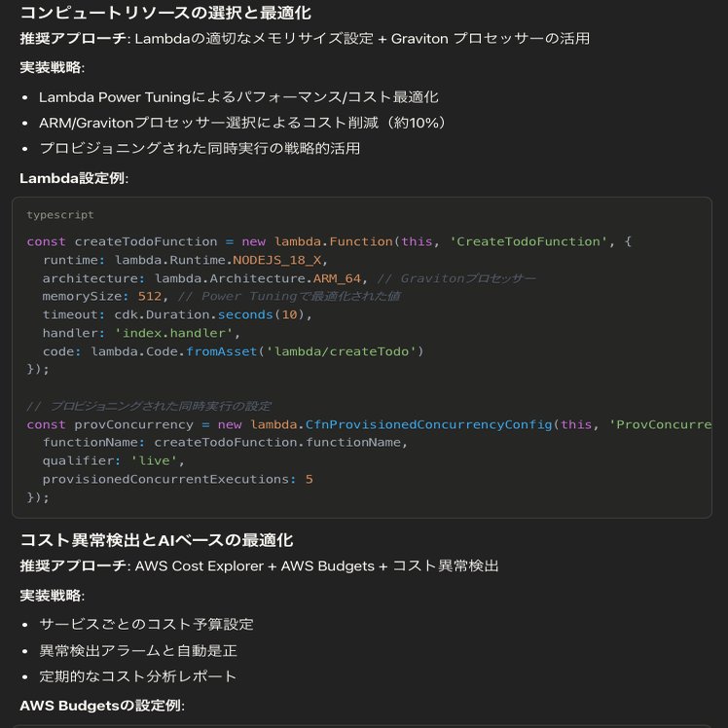Click the memorySize: 512 code line
728x728 pixels.
pos(222,296)
